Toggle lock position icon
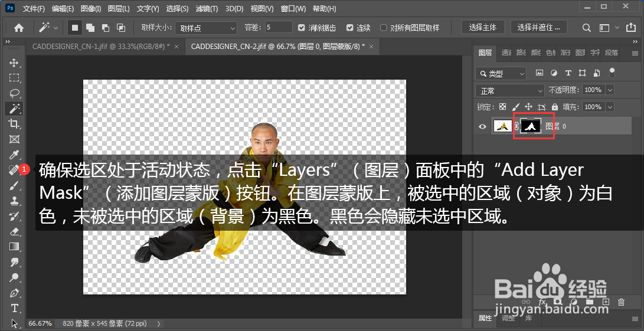The height and width of the screenshot is (331, 644). 528,107
